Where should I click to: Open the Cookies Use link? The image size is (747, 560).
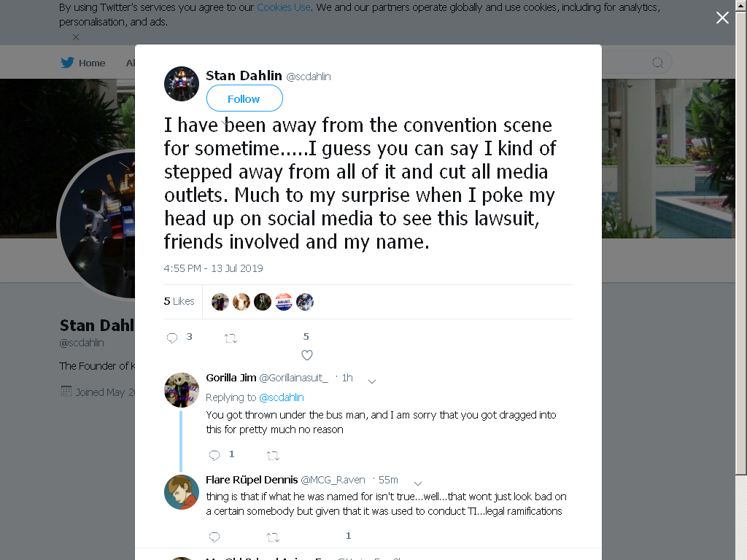[284, 7]
